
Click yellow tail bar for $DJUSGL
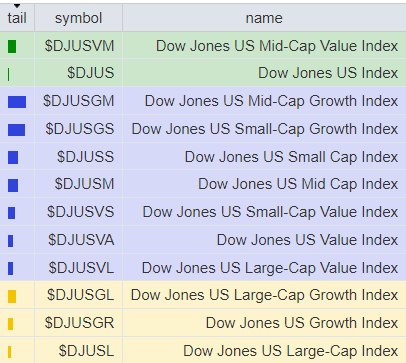coord(12,296)
